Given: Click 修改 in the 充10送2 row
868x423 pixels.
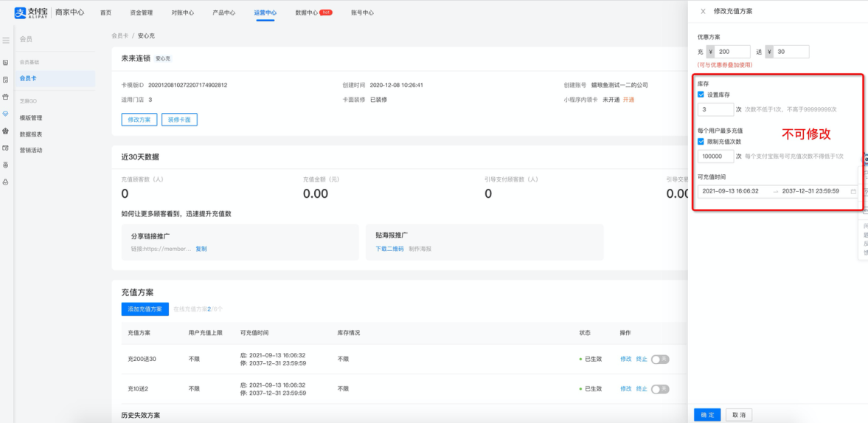Looking at the screenshot, I should (625, 388).
